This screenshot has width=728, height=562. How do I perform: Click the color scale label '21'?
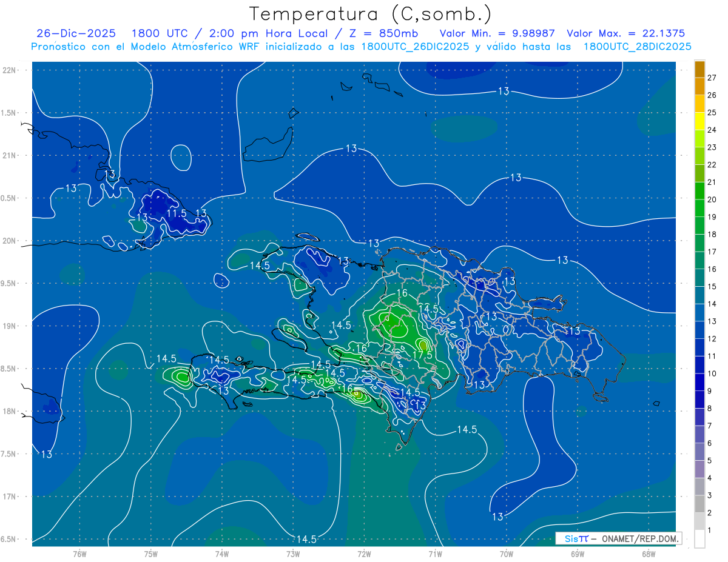pyautogui.click(x=712, y=182)
